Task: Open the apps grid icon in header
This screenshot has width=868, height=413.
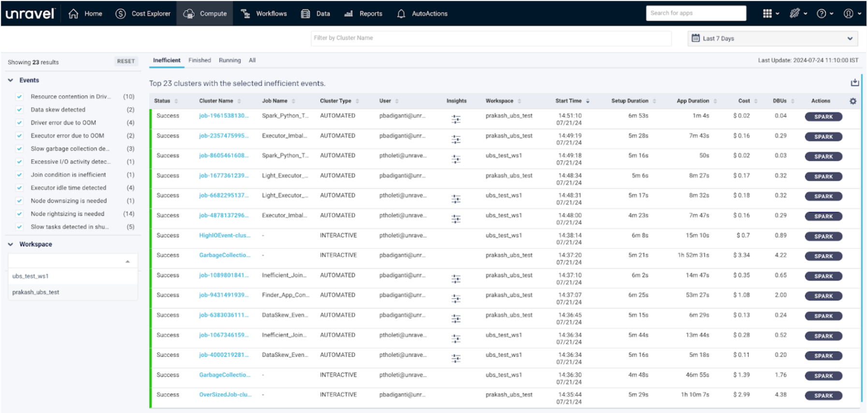Action: click(767, 14)
